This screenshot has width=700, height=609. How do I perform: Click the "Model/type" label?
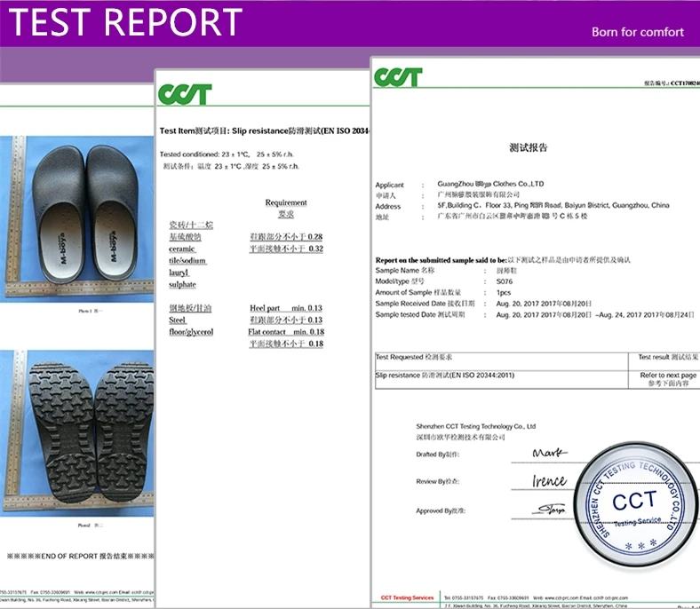tap(400, 281)
